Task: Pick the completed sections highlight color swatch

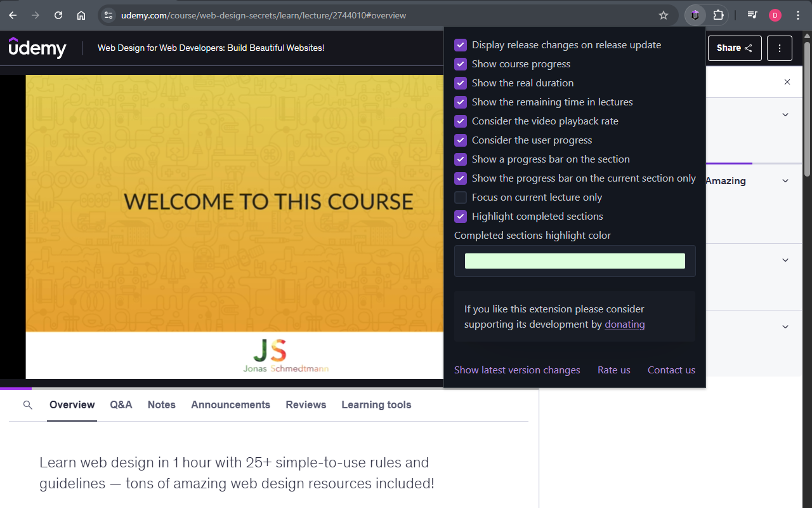Action: tap(575, 261)
